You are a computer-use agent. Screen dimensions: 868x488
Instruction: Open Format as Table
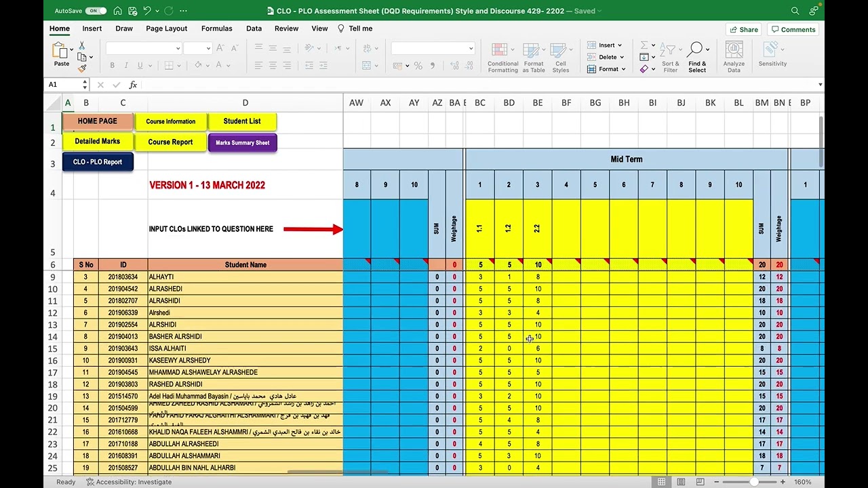(534, 57)
